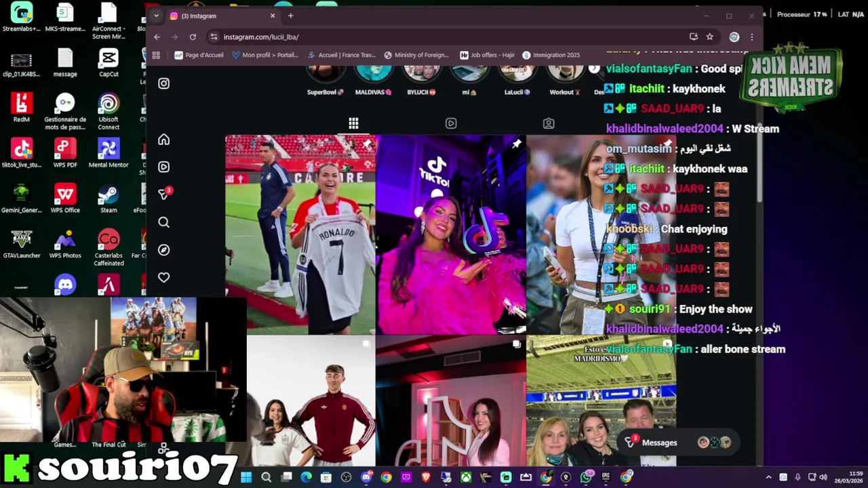Open the maroon Adidas jacket post
This screenshot has height=488, width=868.
point(311,401)
